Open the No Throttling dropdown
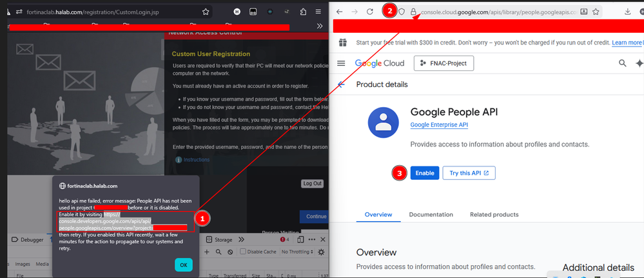644x278 pixels. [x=297, y=252]
